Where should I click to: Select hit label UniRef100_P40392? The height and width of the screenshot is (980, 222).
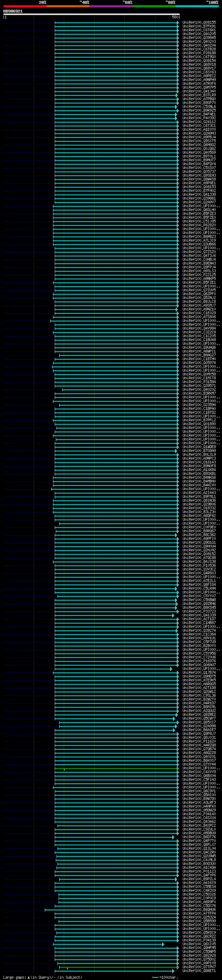pos(199,118)
